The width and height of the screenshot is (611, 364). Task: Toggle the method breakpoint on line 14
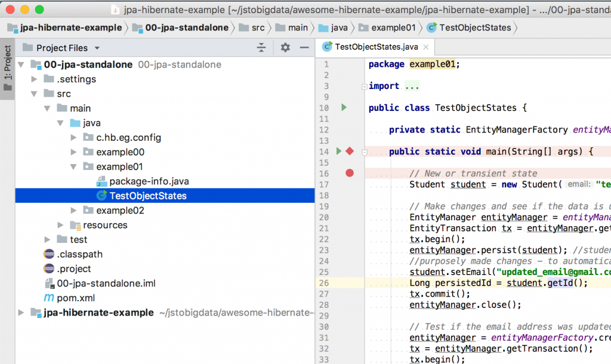click(350, 152)
